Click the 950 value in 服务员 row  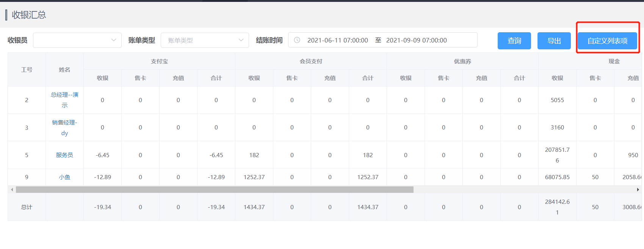(x=633, y=155)
